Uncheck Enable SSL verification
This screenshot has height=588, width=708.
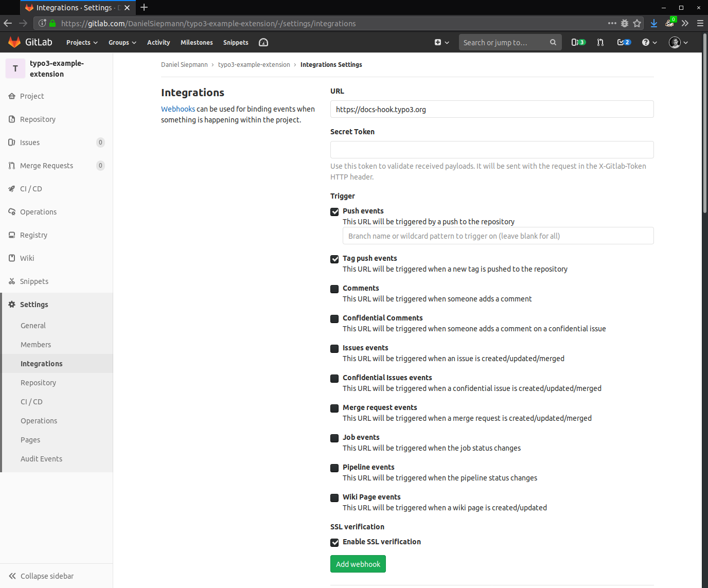[x=334, y=542]
